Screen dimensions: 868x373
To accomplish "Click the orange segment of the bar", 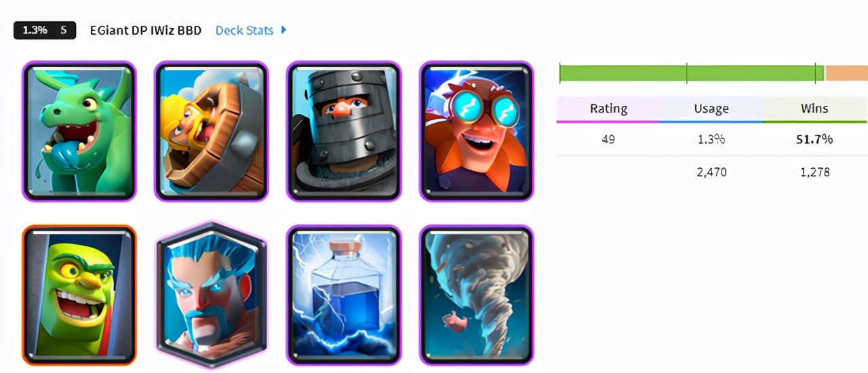I will click(846, 73).
